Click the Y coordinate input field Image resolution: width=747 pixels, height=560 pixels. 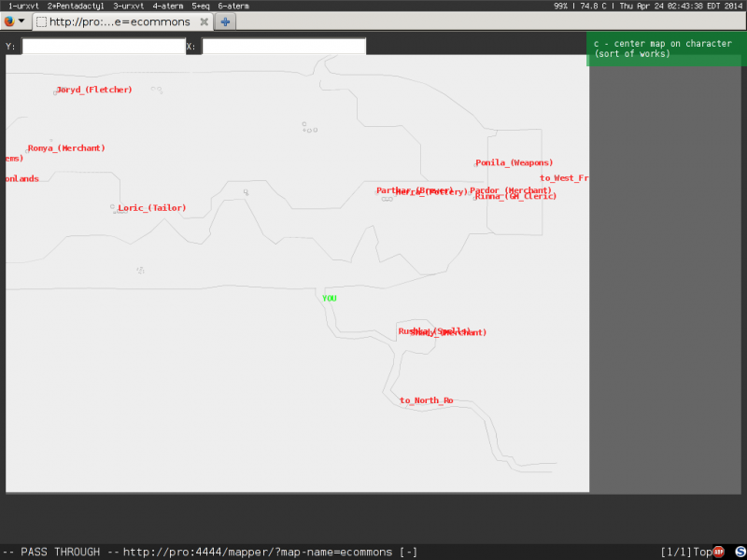pos(103,46)
